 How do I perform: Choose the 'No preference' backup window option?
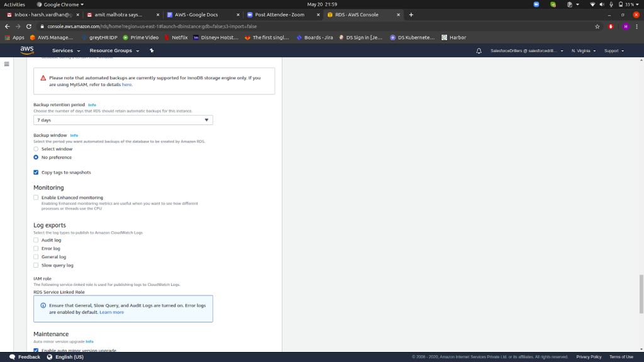[36, 157]
